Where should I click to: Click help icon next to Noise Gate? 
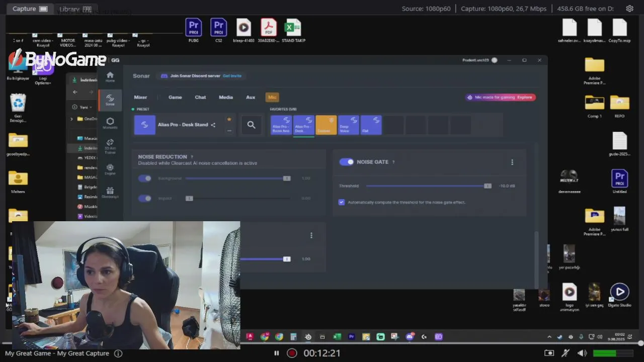(393, 162)
